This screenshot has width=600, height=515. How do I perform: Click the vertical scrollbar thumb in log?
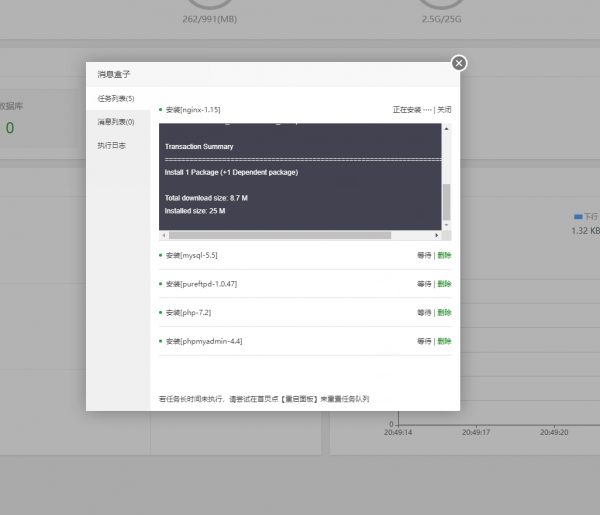coord(446,202)
